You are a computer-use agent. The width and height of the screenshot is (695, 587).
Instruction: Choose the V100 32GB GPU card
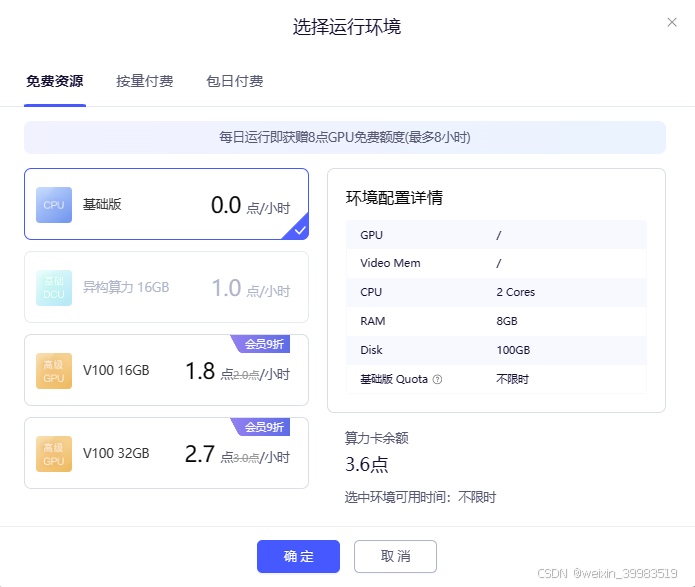(166, 453)
